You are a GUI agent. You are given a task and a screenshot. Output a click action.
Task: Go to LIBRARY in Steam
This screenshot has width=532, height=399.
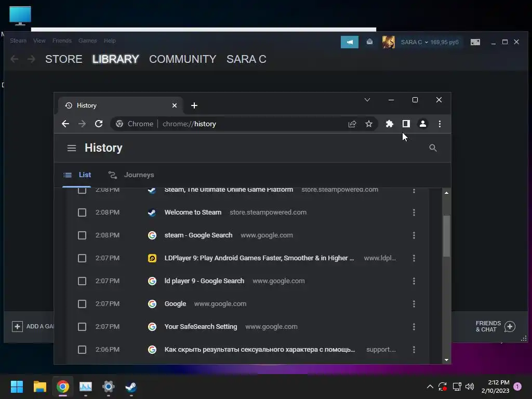(x=115, y=59)
